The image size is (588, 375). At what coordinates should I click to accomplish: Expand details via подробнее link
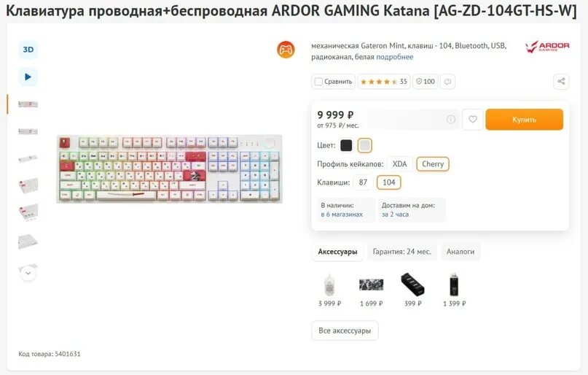pos(394,57)
